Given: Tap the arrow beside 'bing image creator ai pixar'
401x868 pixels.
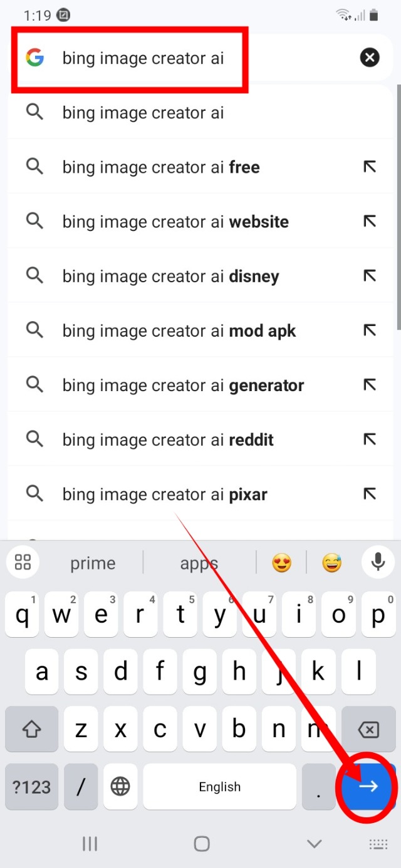Looking at the screenshot, I should point(370,494).
